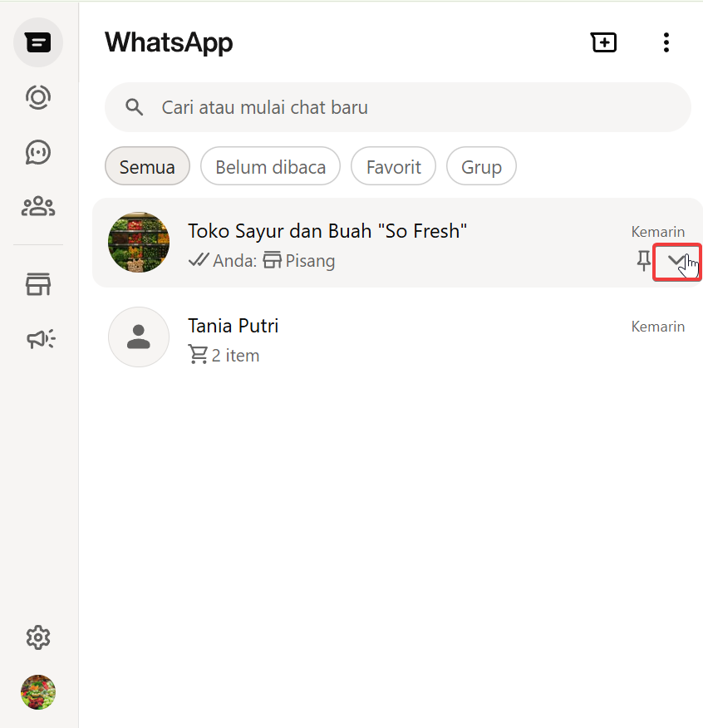
Task: Open Toko Sayur dan Buah chat
Action: tap(374, 243)
